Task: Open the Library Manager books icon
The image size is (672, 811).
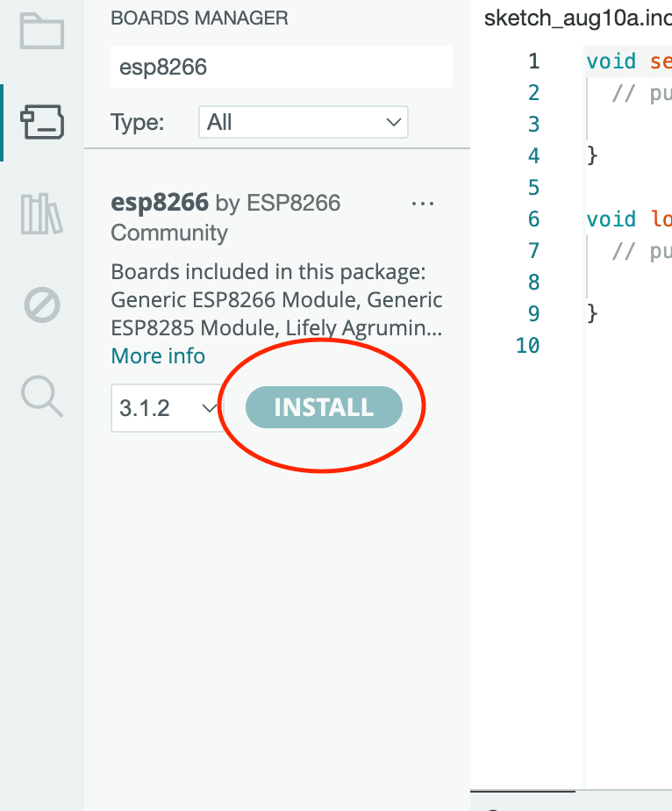Action: click(x=42, y=213)
